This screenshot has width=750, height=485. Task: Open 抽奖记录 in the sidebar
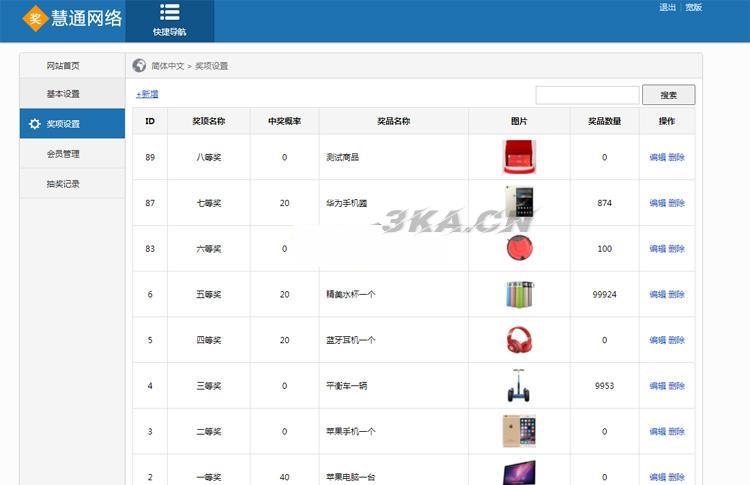pyautogui.click(x=63, y=184)
